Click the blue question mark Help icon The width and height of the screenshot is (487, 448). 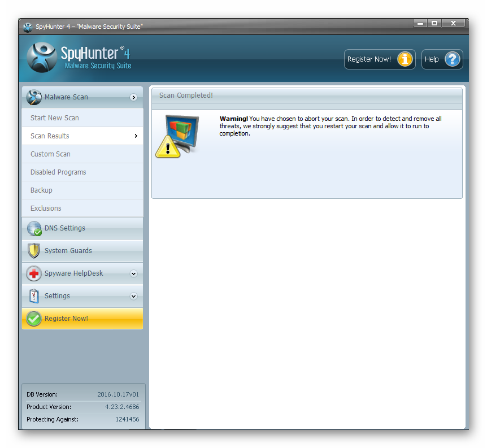coord(452,59)
